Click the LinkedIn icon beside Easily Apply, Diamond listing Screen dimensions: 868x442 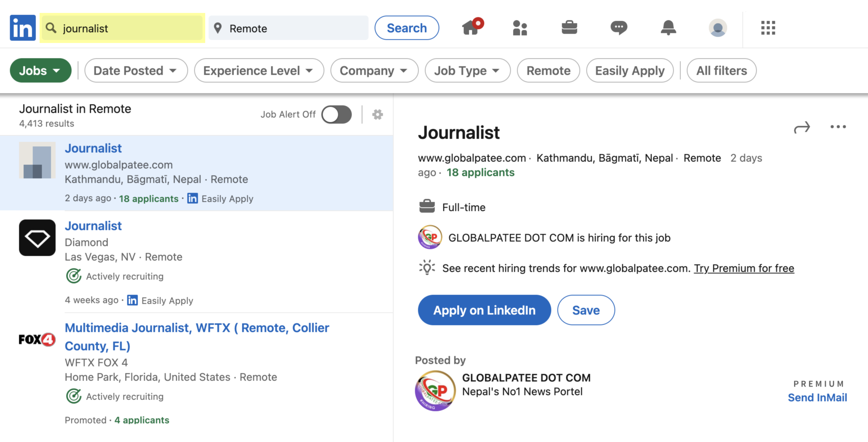(x=132, y=300)
